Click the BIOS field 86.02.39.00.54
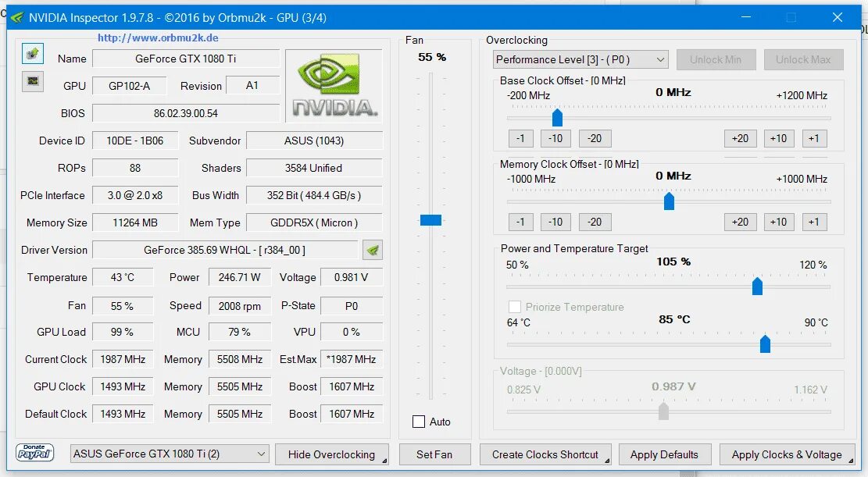The image size is (868, 477). click(186, 113)
